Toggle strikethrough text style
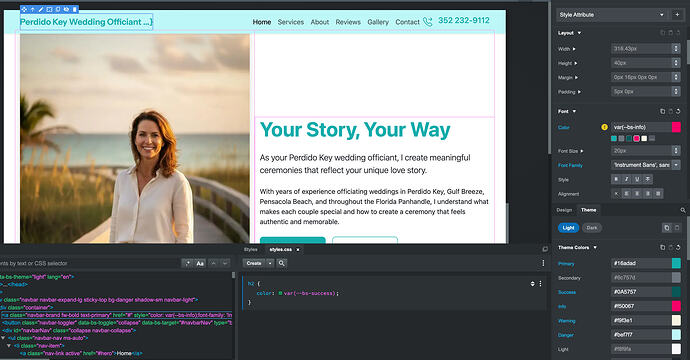 pos(647,180)
